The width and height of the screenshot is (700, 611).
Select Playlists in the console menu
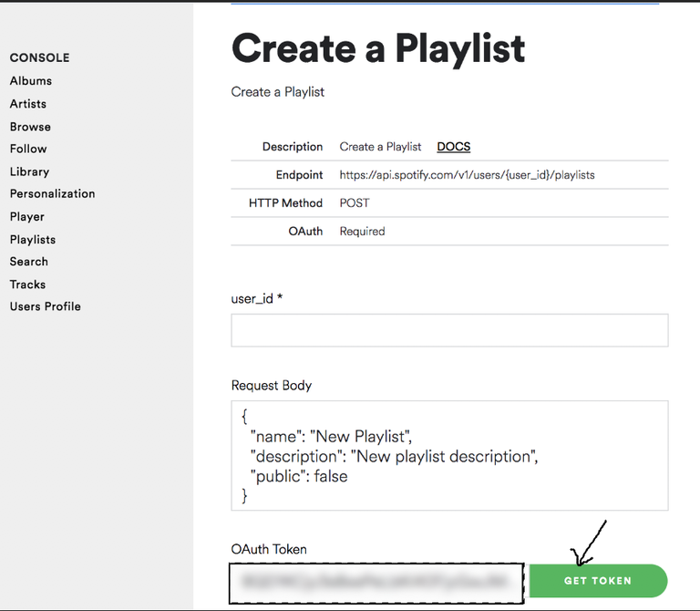pos(33,240)
